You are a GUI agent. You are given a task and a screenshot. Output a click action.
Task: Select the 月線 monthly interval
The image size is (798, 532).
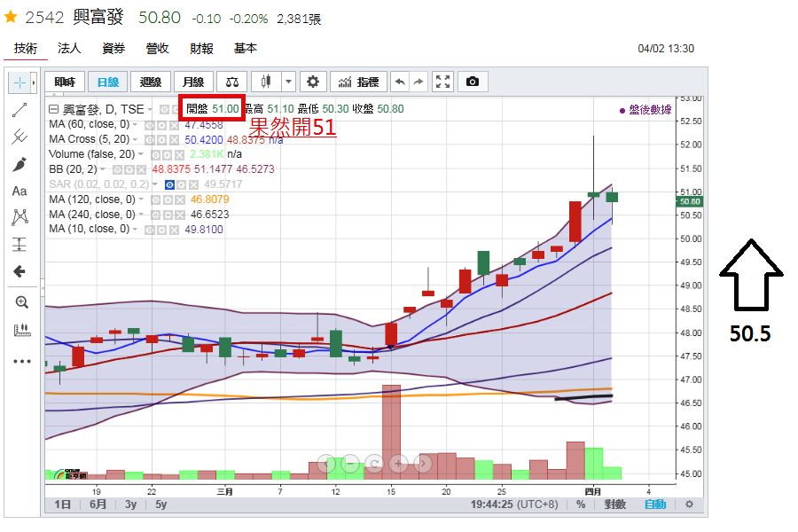193,82
